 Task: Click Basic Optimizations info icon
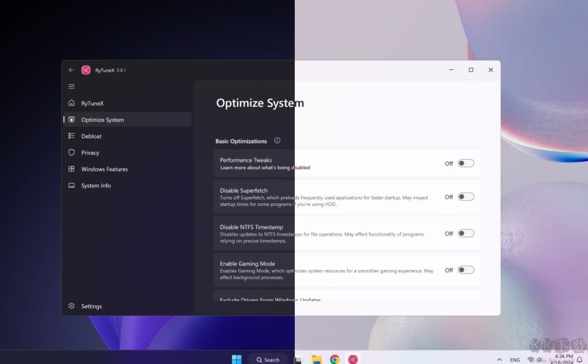pyautogui.click(x=277, y=140)
